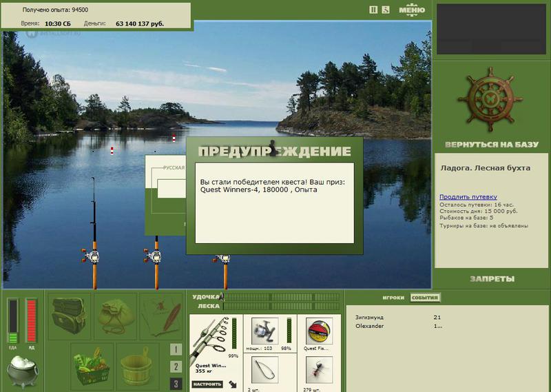Open the tackle box backpack icon

70,316
